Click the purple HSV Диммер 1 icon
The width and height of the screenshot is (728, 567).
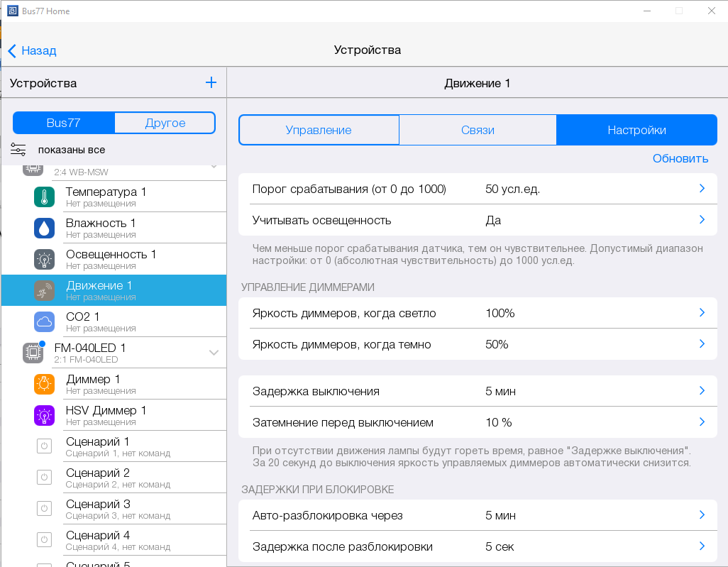tap(44, 415)
